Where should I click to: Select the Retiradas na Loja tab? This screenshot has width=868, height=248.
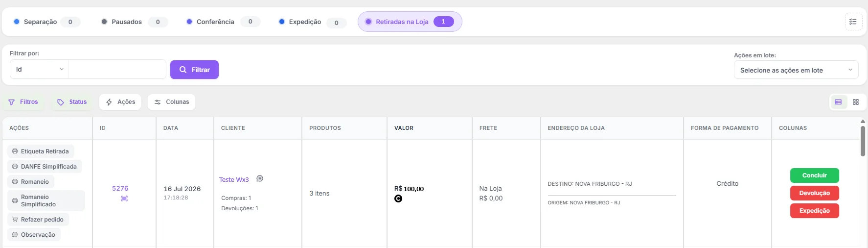click(x=410, y=22)
